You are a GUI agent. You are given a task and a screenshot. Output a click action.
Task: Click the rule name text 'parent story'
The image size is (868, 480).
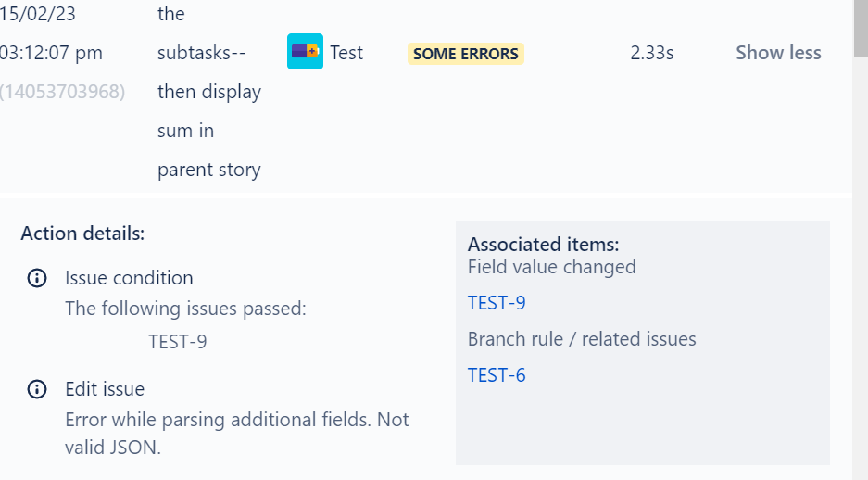point(209,170)
